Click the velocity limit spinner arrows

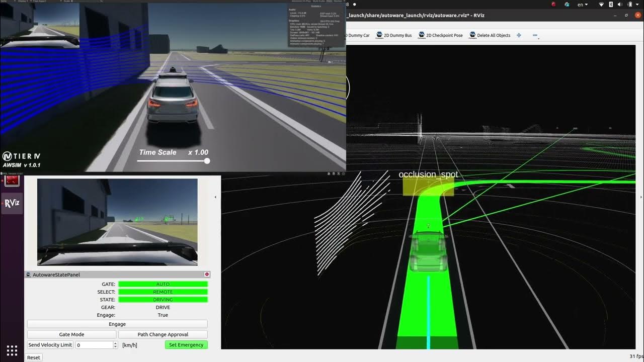[x=116, y=345]
